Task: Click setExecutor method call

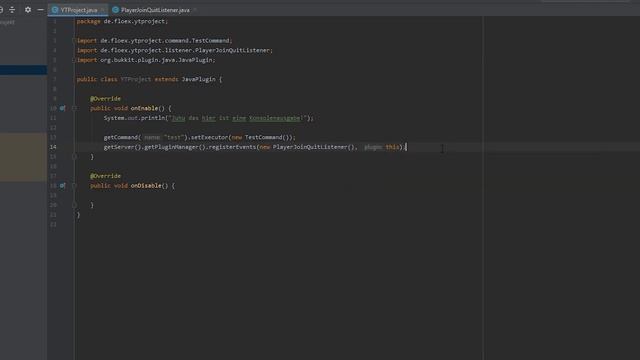Action: point(209,137)
